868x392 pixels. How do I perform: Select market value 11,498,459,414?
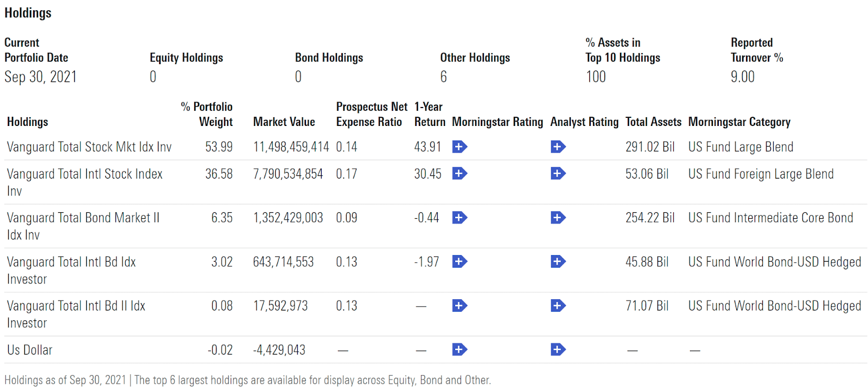[291, 147]
